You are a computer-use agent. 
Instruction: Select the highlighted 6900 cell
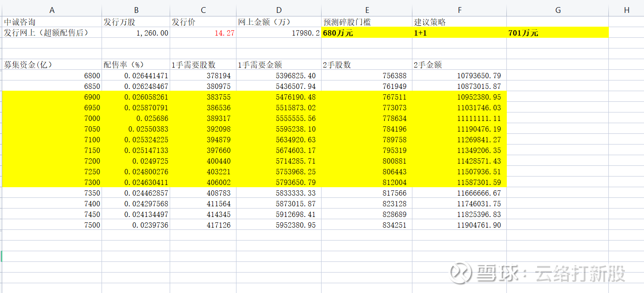pyautogui.click(x=52, y=97)
